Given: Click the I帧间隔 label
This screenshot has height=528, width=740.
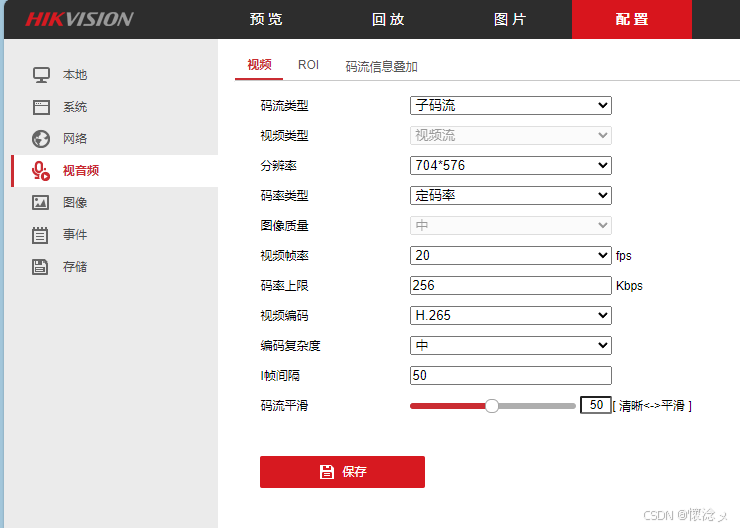Looking at the screenshot, I should 280,376.
